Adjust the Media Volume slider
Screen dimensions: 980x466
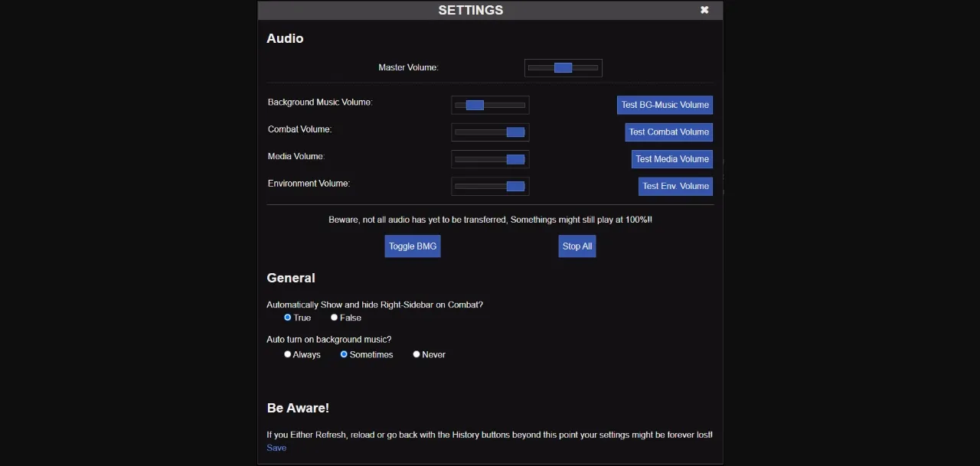(490, 159)
